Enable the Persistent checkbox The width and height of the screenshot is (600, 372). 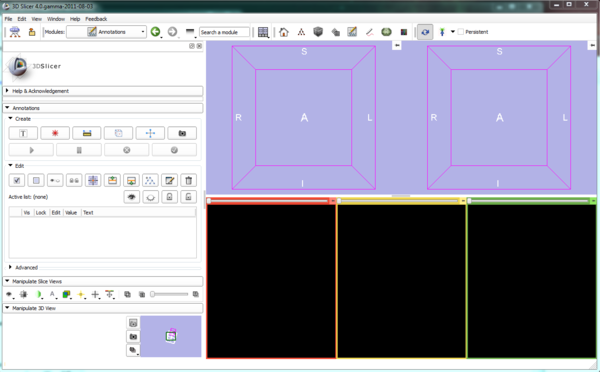pyautogui.click(x=461, y=32)
